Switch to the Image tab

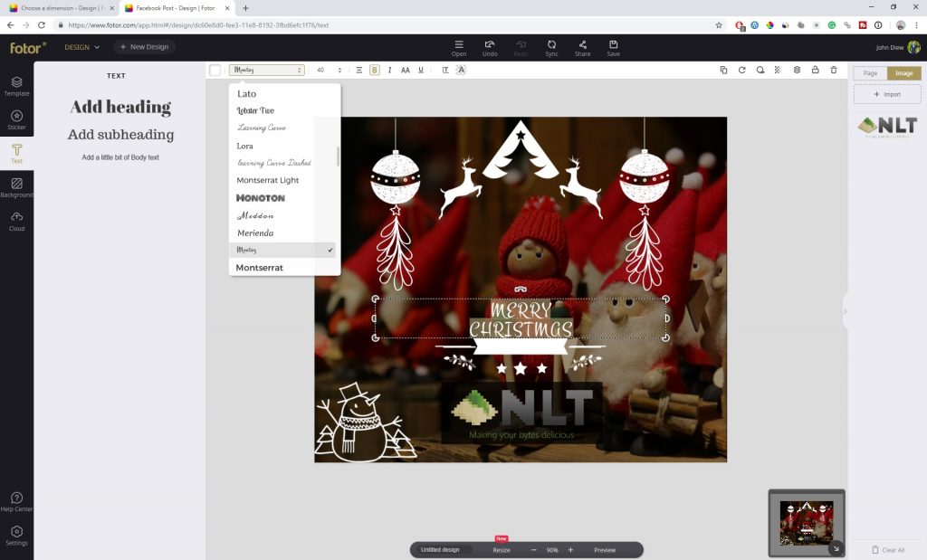[x=904, y=73]
